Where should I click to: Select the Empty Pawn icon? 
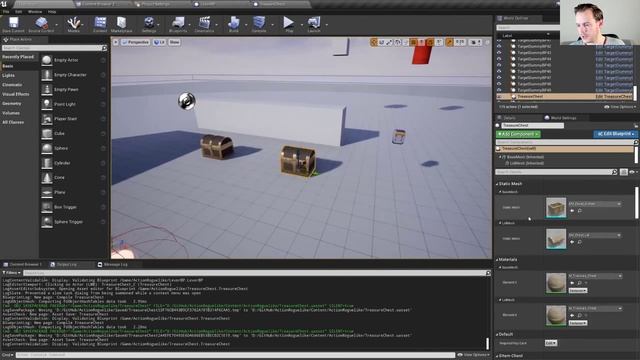47,89
